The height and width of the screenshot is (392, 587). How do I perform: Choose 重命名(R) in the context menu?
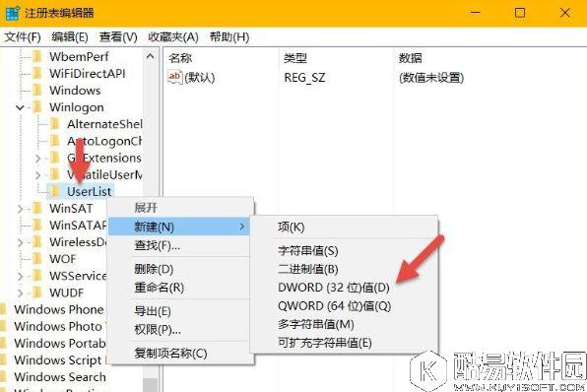pyautogui.click(x=181, y=288)
